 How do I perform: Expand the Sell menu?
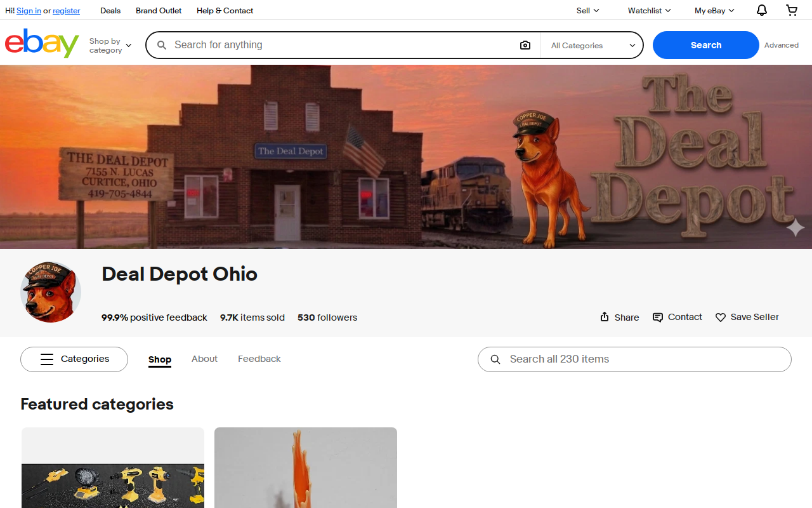coord(587,10)
